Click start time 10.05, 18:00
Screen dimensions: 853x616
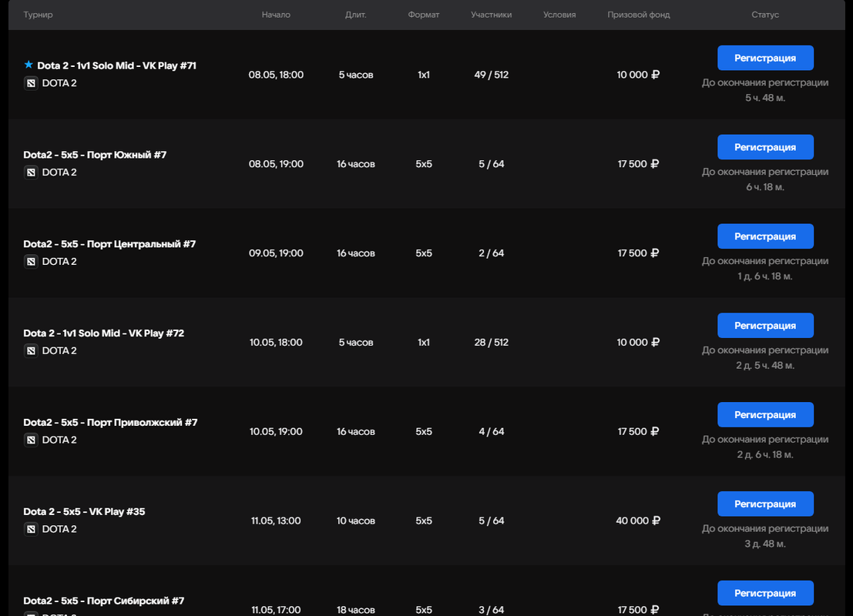276,342
